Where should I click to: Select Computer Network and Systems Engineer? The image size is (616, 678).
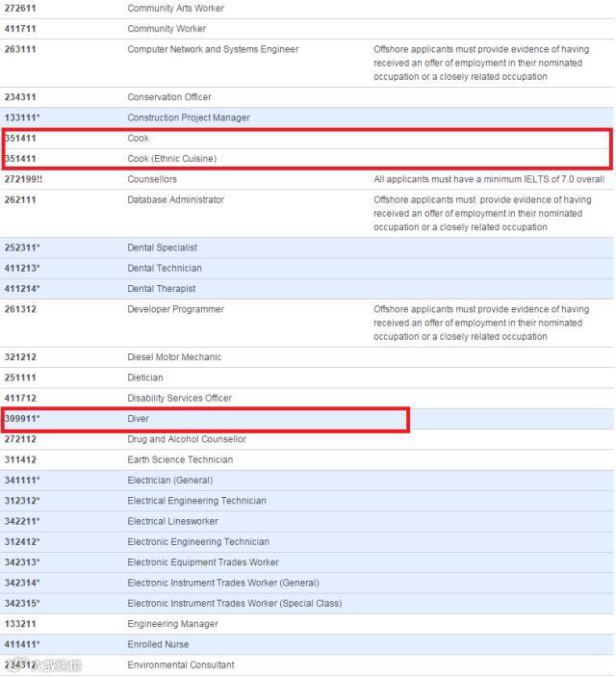click(213, 49)
